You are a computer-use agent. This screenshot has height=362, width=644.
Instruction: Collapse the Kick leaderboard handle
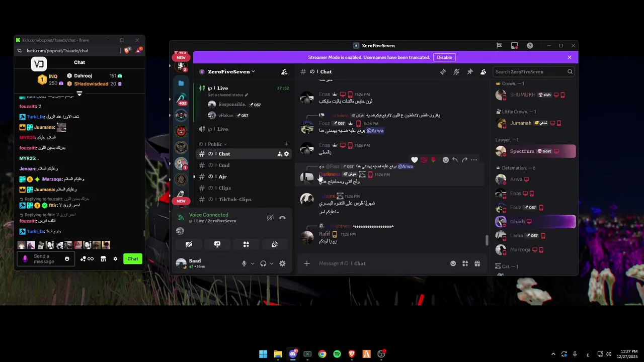click(x=79, y=93)
